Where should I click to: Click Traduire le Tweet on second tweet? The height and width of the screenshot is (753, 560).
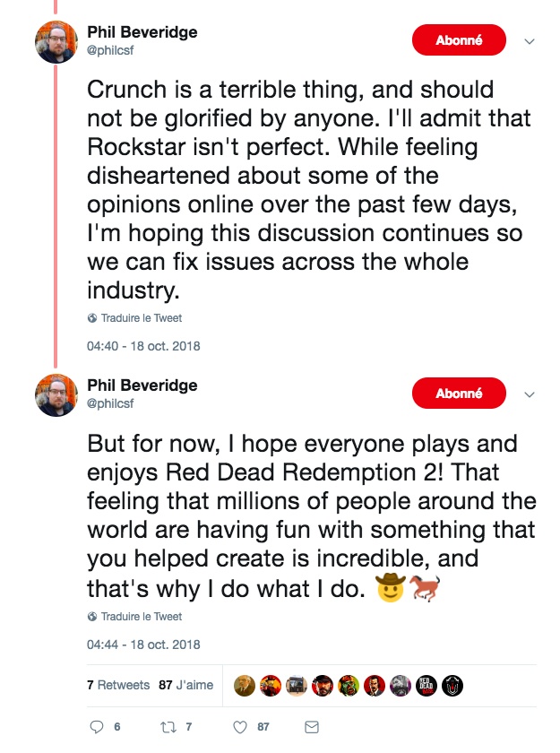pos(142,617)
